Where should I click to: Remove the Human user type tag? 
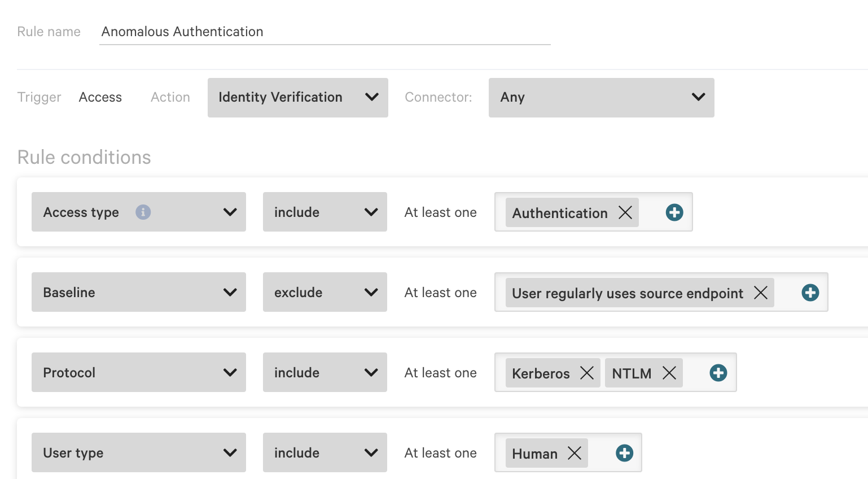(574, 453)
